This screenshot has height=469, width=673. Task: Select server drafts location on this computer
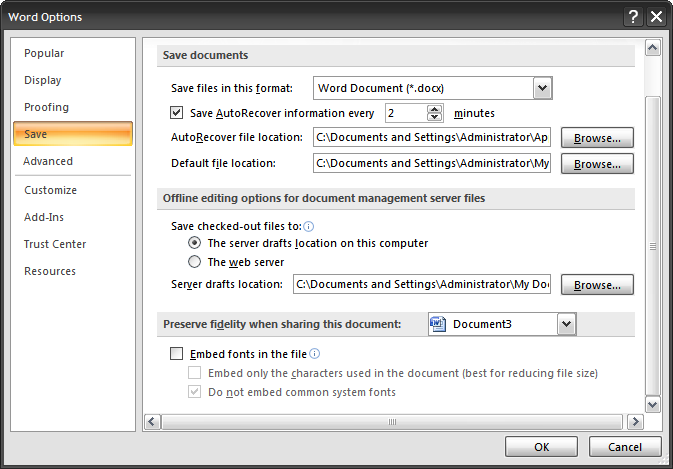(x=194, y=243)
